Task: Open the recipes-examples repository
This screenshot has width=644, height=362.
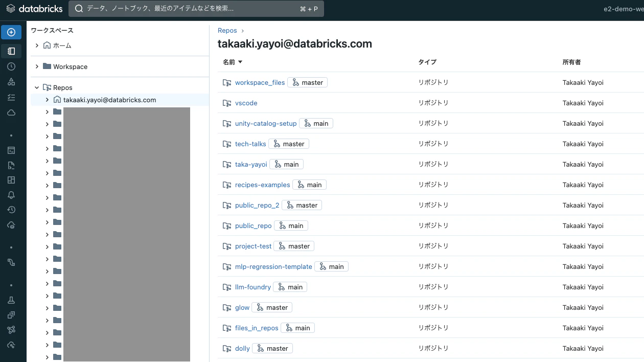Action: [263, 185]
